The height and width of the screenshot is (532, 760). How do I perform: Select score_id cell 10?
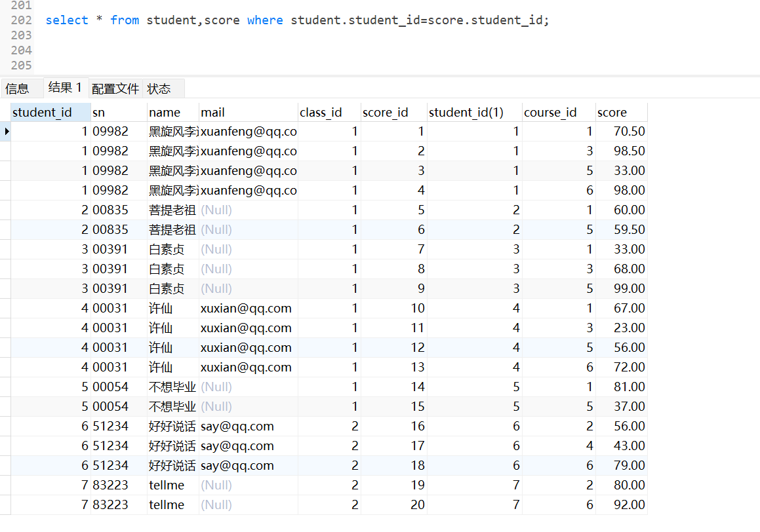(x=393, y=308)
